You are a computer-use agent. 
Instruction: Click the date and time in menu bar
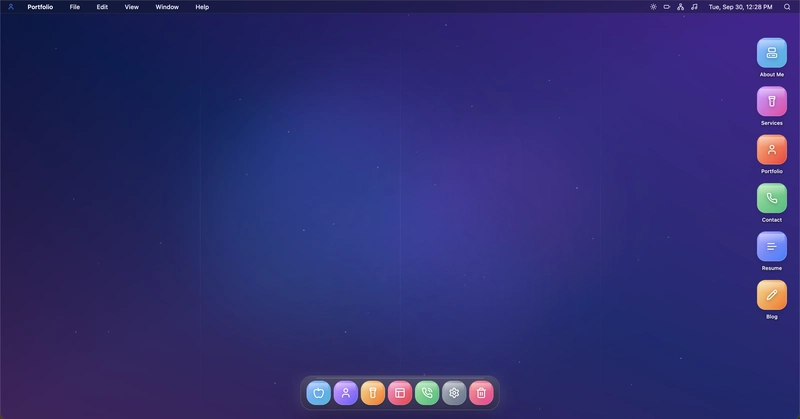pos(740,7)
